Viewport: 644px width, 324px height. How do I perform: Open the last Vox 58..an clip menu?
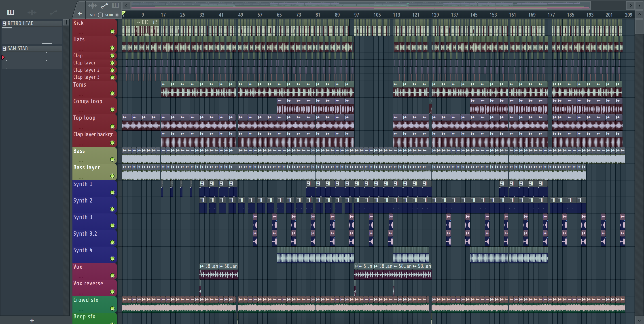(415, 266)
